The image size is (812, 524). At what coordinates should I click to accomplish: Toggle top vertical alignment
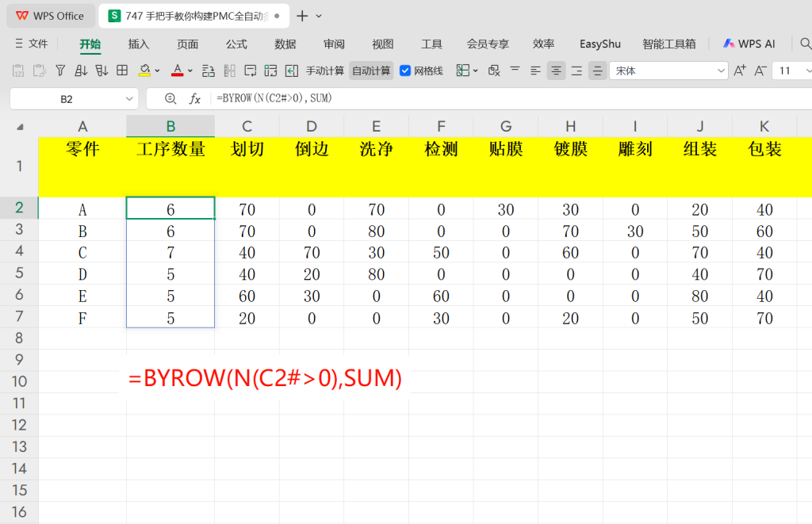[x=515, y=71]
